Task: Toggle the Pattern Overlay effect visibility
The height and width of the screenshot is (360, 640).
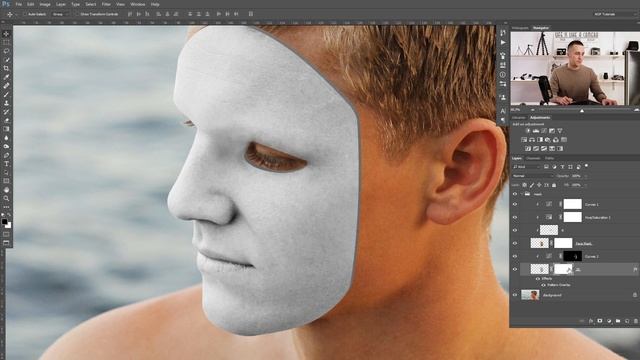Action: [x=543, y=285]
